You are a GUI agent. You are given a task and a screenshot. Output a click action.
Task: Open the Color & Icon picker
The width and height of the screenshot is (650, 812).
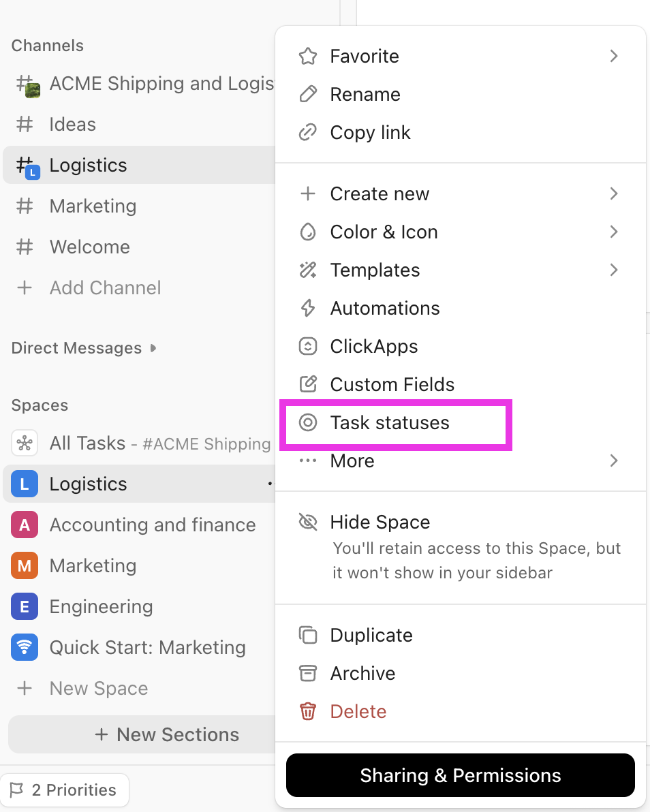click(384, 232)
